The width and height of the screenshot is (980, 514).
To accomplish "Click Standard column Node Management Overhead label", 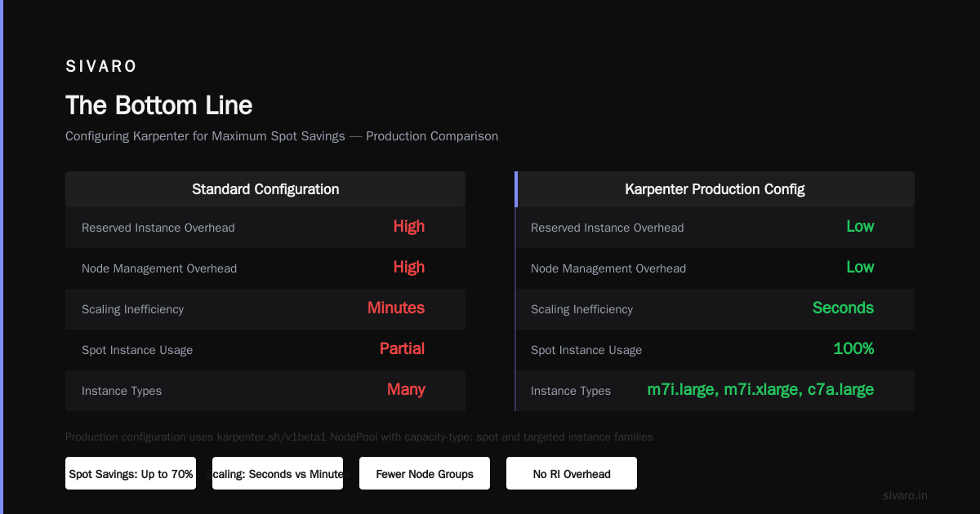I will [159, 268].
